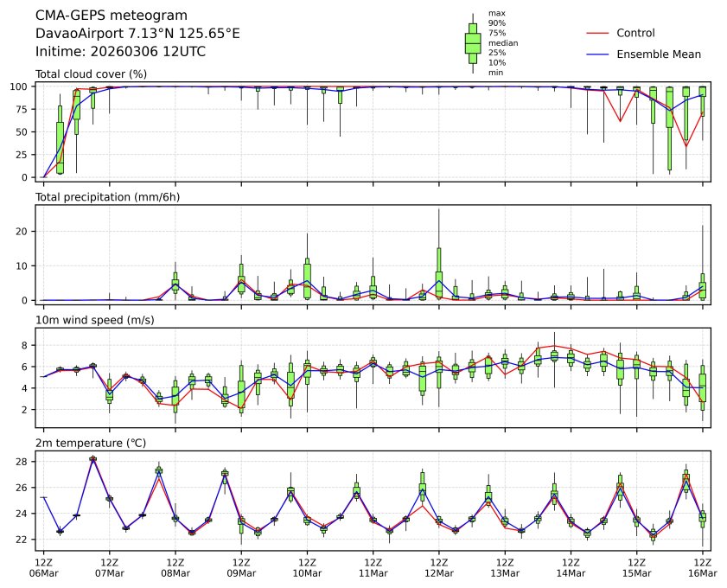This screenshot has height=588, width=727.
Task: Click the DavaoAirport coordinates text
Action: click(x=137, y=34)
